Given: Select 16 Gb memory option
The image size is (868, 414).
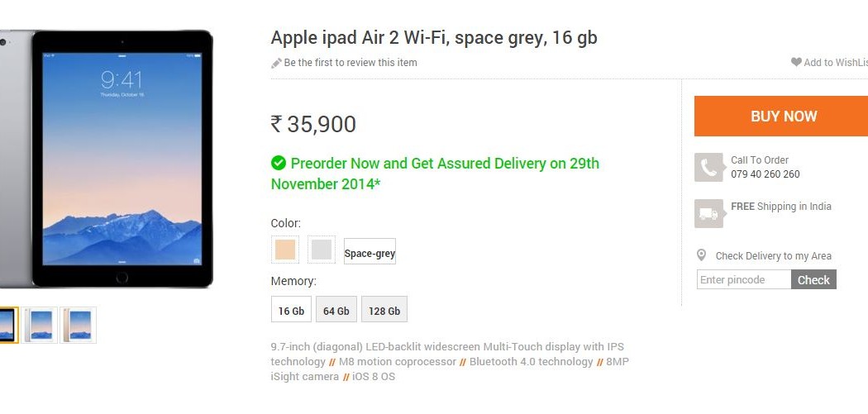Looking at the screenshot, I should pyautogui.click(x=291, y=310).
